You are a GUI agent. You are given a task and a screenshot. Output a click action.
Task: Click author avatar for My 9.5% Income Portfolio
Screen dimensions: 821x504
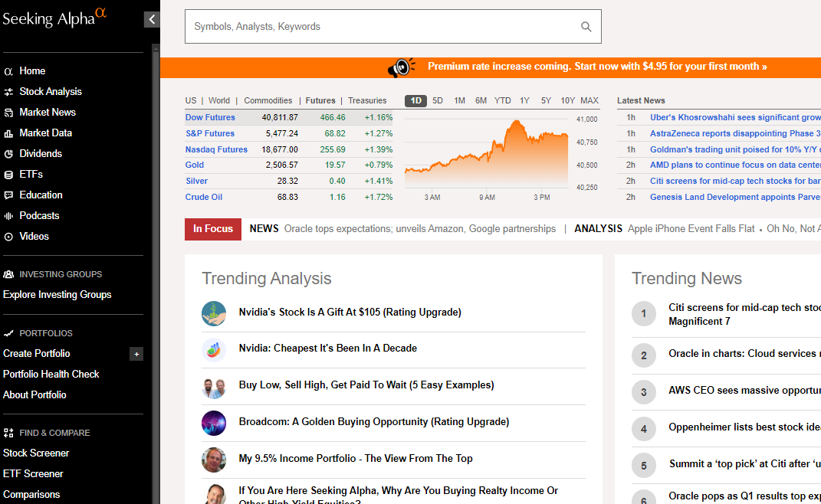pyautogui.click(x=214, y=460)
